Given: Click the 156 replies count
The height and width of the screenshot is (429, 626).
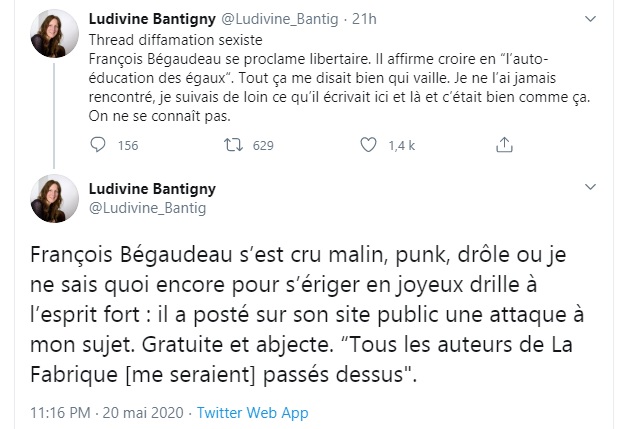Looking at the screenshot, I should [127, 146].
